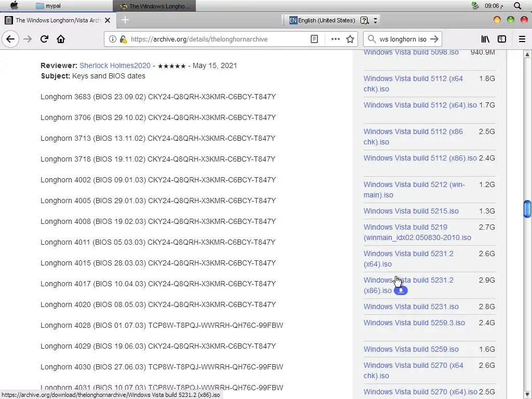Viewport: 532px width, 399px height.
Task: Click the padlock warning security icon
Action: click(124, 39)
